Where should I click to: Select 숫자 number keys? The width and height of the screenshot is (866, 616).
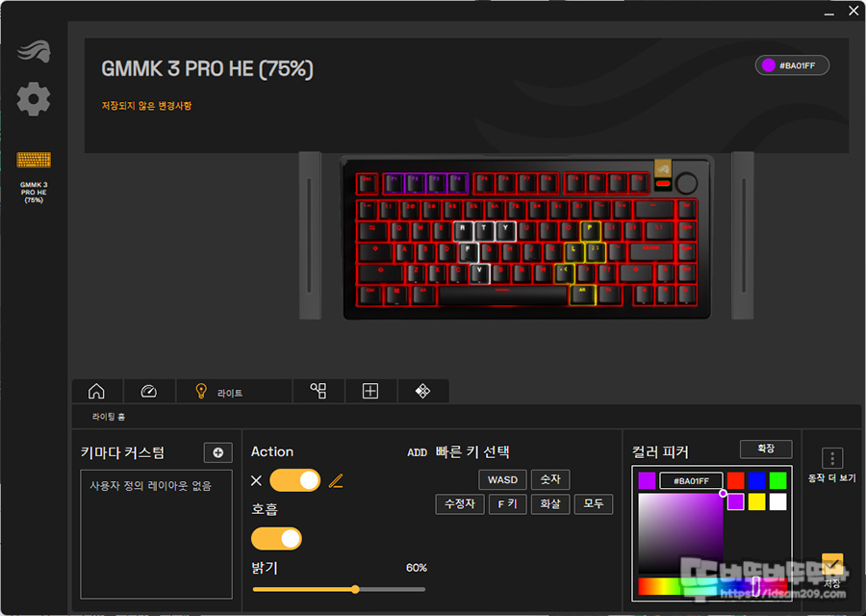(550, 479)
